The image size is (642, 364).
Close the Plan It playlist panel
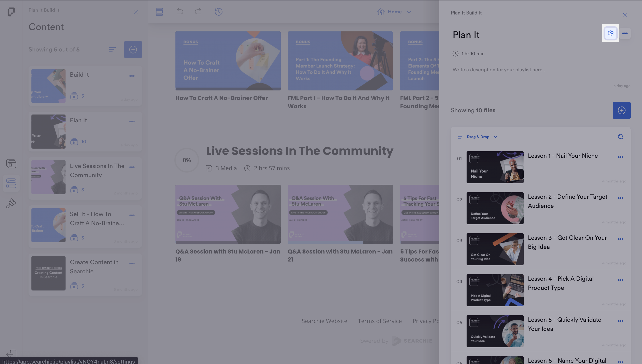tap(625, 15)
